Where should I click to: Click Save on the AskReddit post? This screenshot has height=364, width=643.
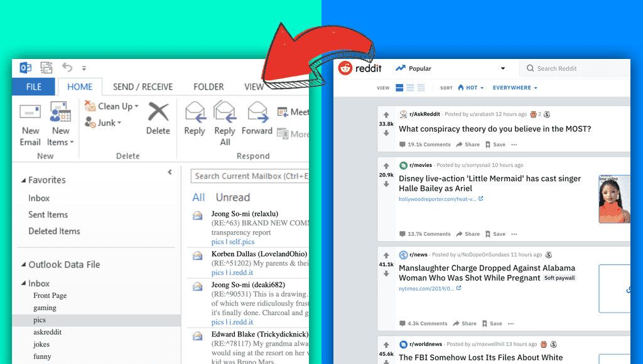click(x=495, y=144)
